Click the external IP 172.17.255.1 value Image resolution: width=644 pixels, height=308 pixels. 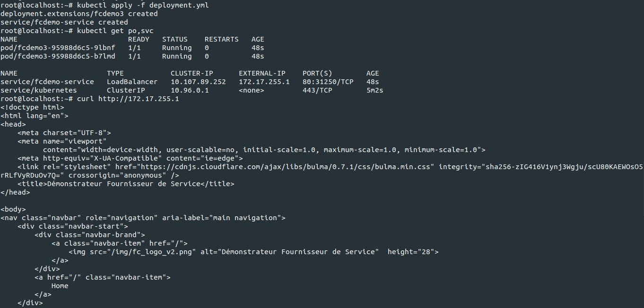[x=264, y=82]
